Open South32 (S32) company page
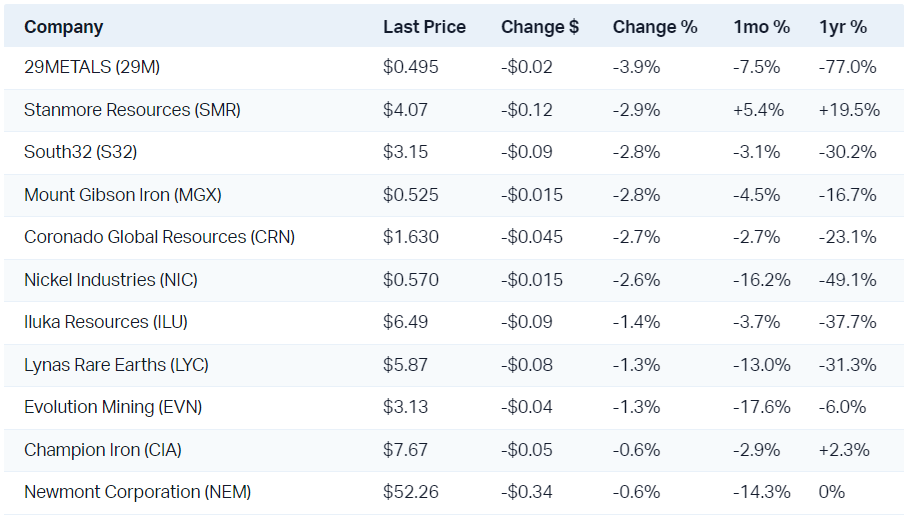Image resolution: width=906 pixels, height=520 pixels. (80, 152)
